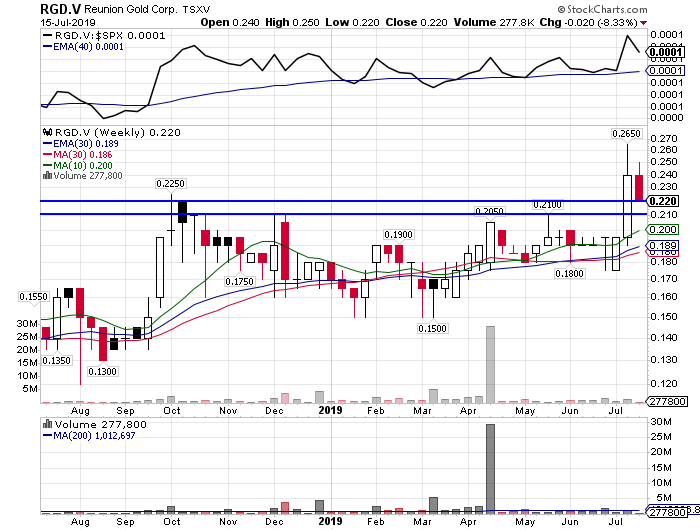Click the 0.270 price axis label
The width and height of the screenshot is (700, 530).
tap(664, 138)
